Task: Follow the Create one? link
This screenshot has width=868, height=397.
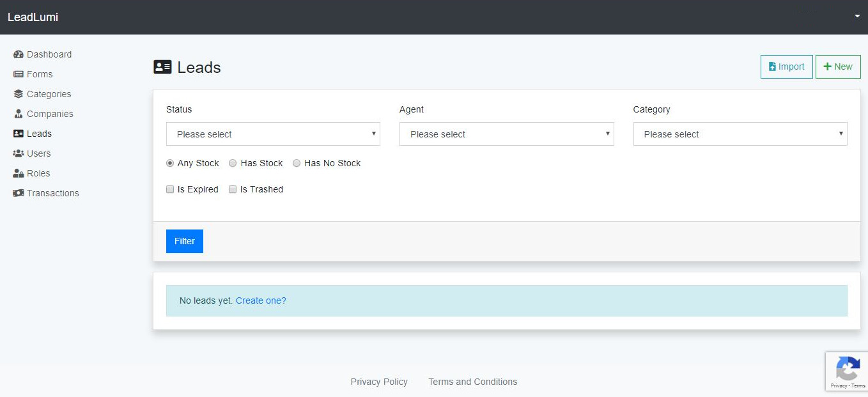Action: [x=261, y=300]
